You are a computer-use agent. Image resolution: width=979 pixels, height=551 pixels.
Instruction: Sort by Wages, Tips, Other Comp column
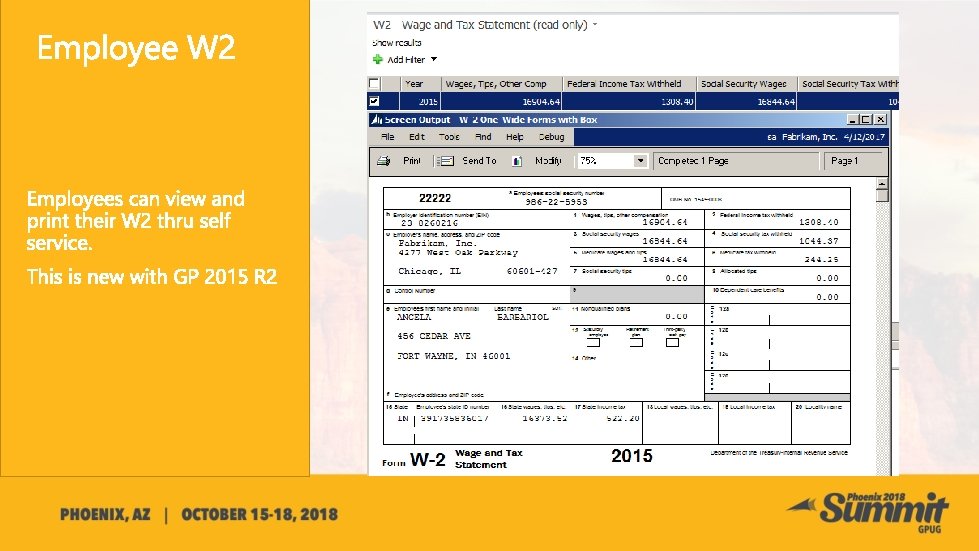click(x=501, y=84)
